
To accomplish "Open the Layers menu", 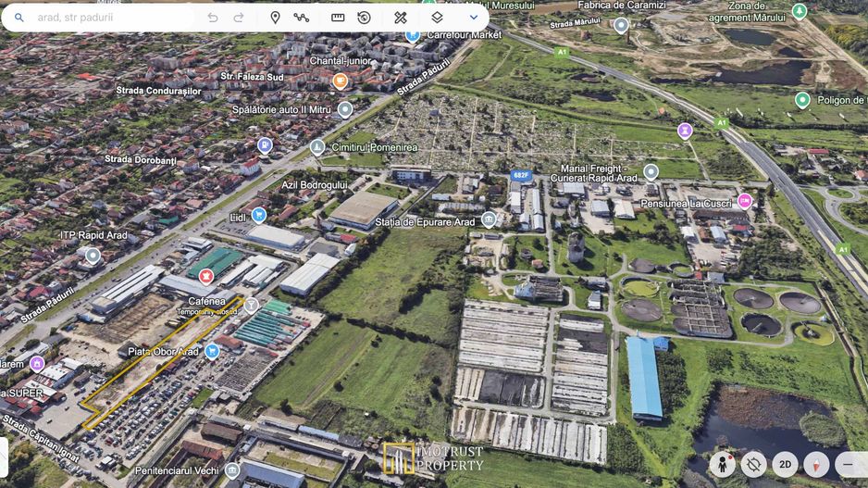I will pyautogui.click(x=437, y=18).
